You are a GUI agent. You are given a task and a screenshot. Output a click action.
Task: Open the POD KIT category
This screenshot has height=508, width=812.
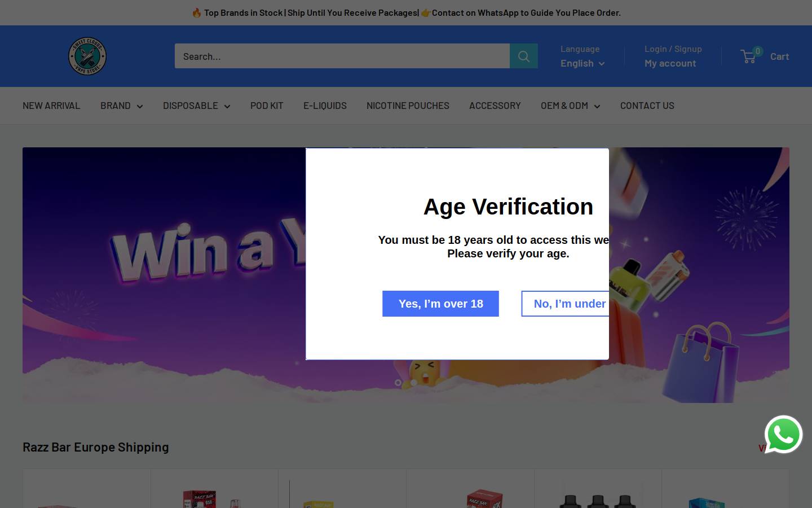pos(267,106)
